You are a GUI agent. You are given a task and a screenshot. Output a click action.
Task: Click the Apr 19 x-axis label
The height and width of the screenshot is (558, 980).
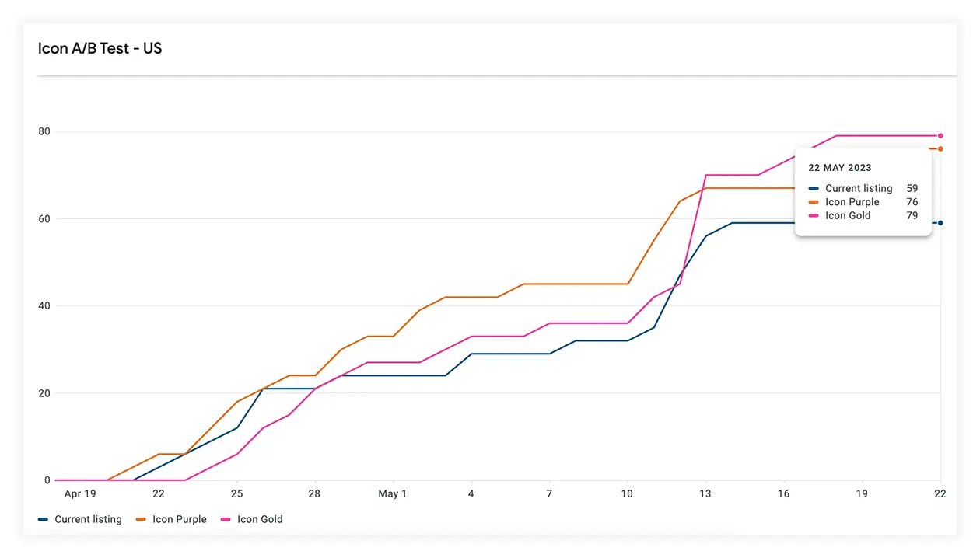tap(80, 494)
